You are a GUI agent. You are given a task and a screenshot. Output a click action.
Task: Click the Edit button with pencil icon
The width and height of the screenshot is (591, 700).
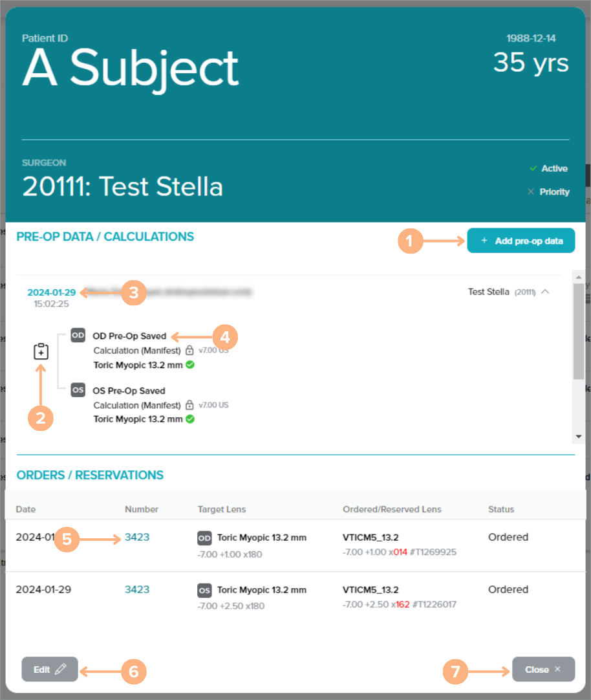click(x=50, y=670)
